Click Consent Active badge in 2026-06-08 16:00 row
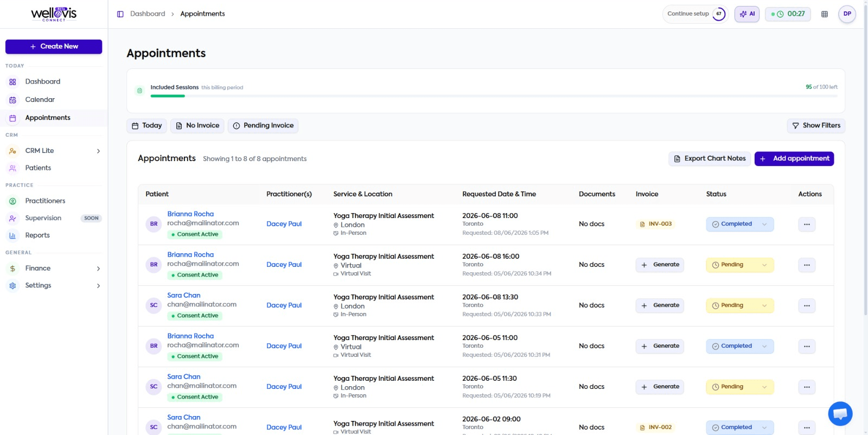 point(195,276)
